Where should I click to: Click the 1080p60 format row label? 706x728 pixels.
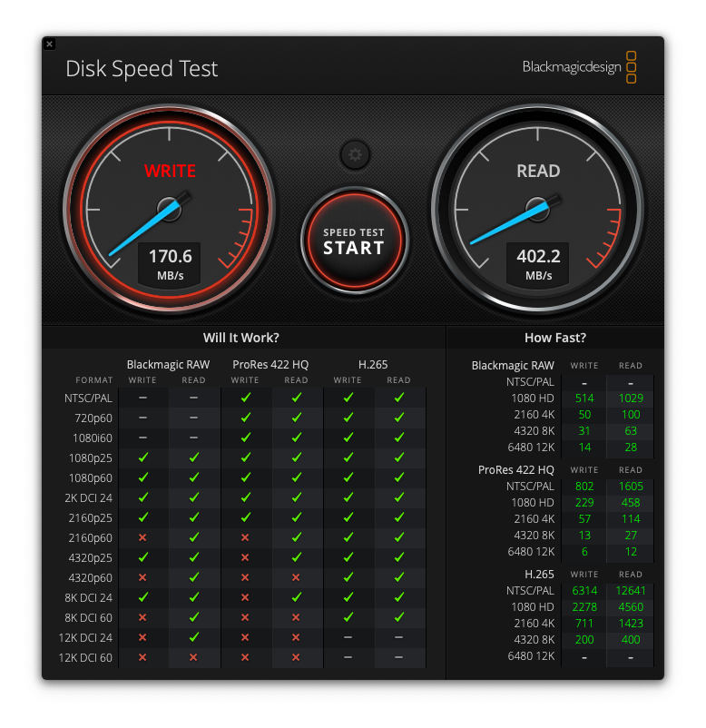coord(91,478)
